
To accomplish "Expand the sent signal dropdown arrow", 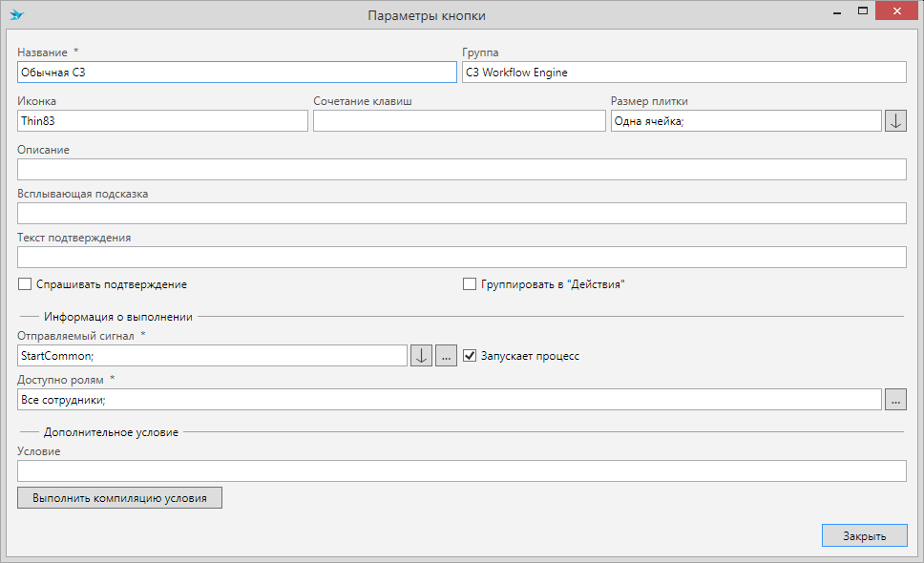I will point(421,355).
